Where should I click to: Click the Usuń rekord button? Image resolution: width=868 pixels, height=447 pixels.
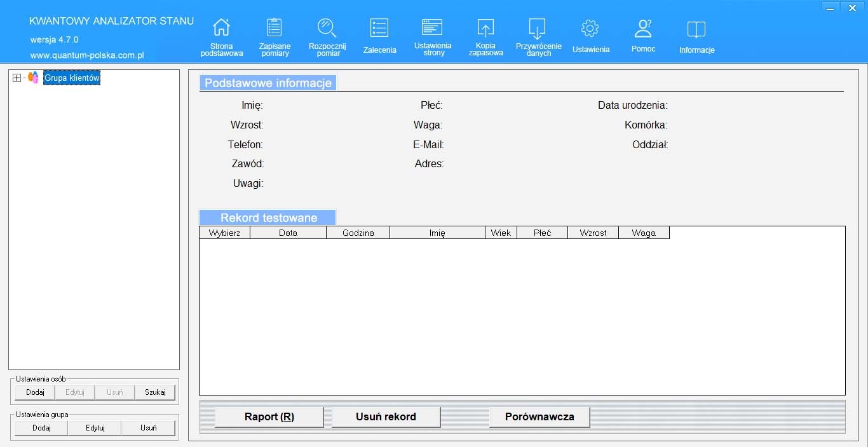coord(386,417)
